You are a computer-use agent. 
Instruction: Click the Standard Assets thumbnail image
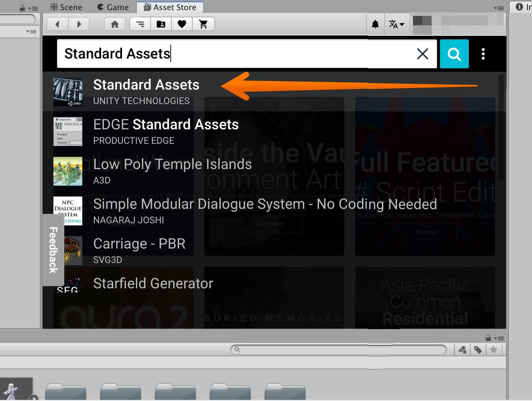coord(68,92)
